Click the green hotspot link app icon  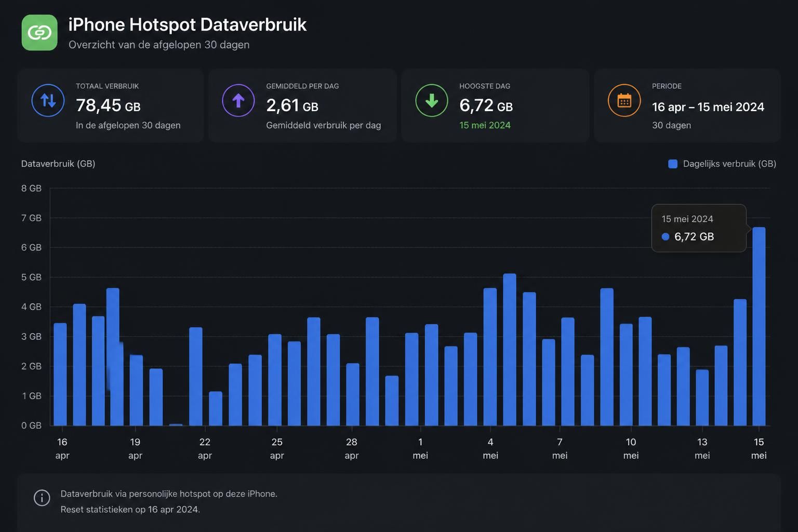[39, 33]
